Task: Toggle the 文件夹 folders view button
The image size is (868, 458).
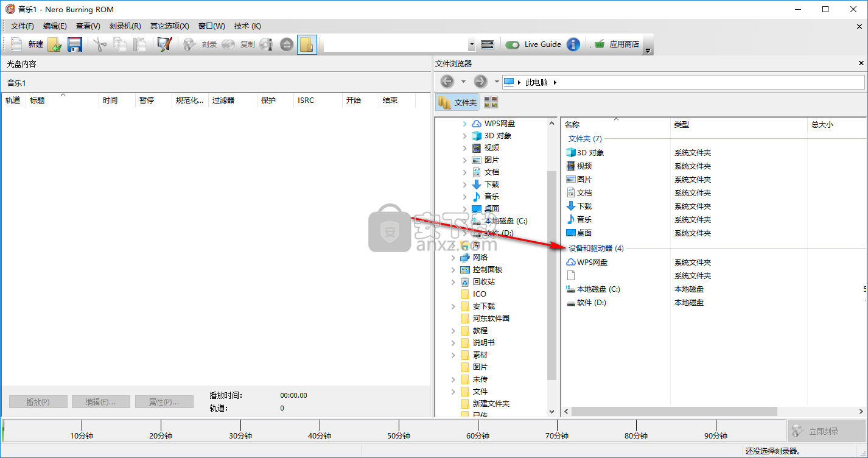Action: (458, 102)
